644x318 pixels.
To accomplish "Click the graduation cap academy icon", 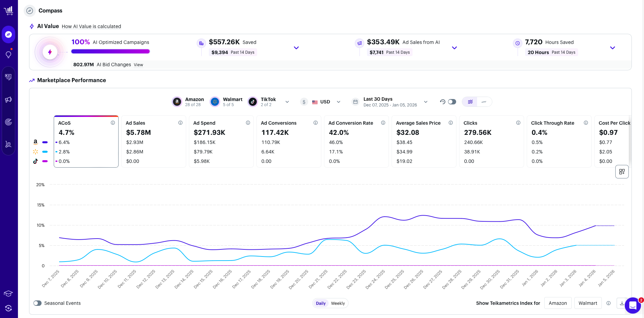I will coord(8,293).
